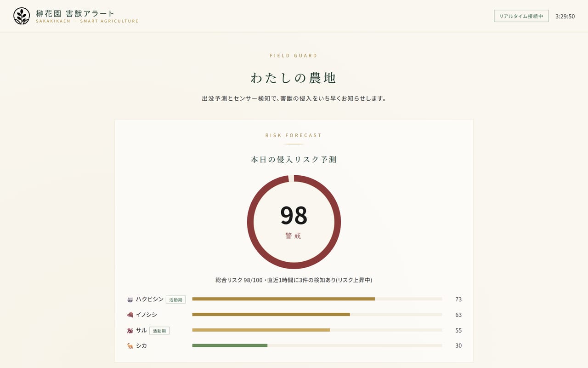
Task: Click the リアルタイム接続中 status button
Action: [521, 16]
